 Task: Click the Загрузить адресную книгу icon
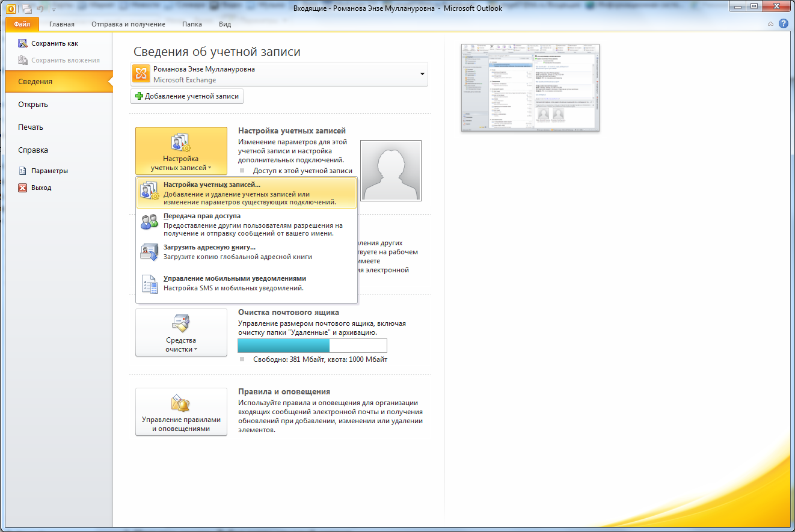point(149,251)
